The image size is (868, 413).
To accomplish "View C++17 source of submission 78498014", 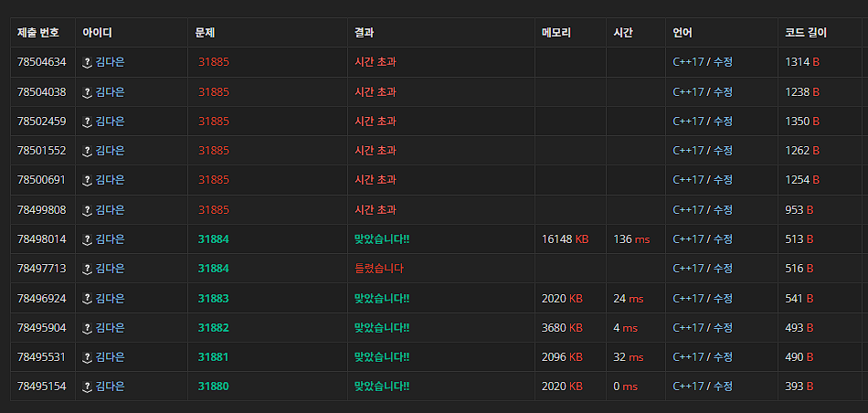I will (688, 239).
